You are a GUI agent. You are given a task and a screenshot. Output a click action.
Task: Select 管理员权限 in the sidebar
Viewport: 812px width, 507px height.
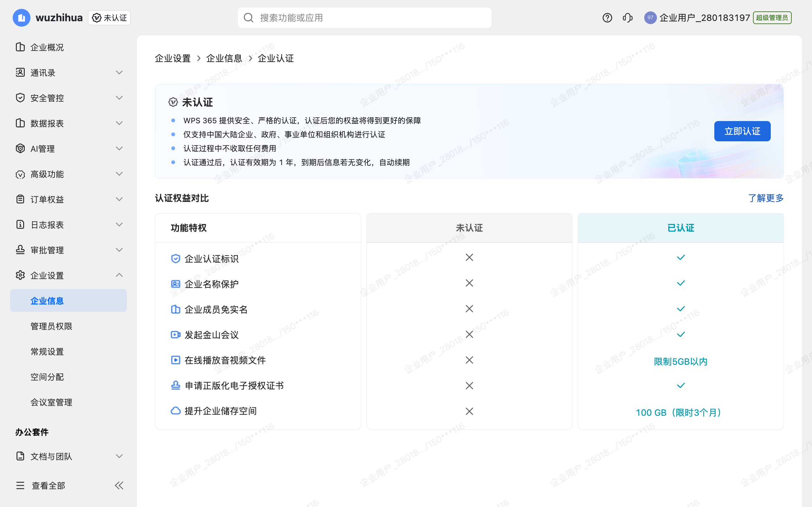[x=51, y=326]
